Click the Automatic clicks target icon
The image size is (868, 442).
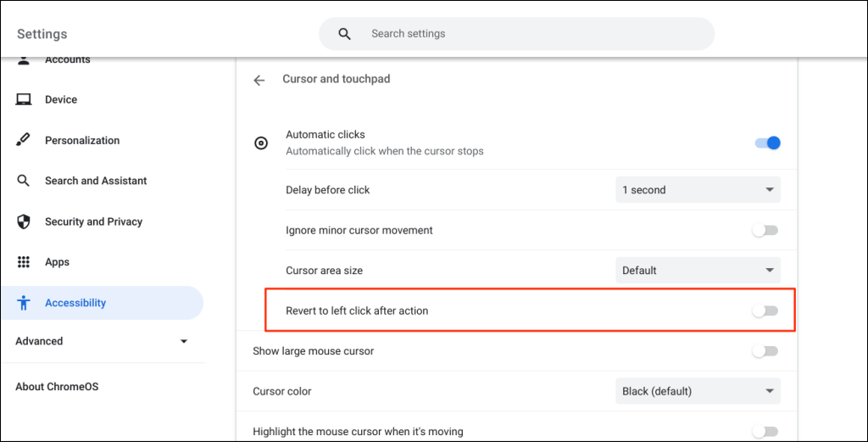[262, 143]
